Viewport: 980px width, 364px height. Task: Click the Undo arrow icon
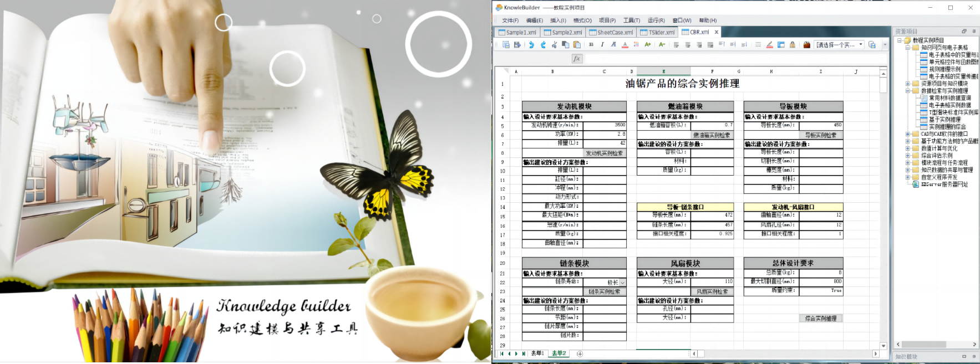[x=531, y=45]
